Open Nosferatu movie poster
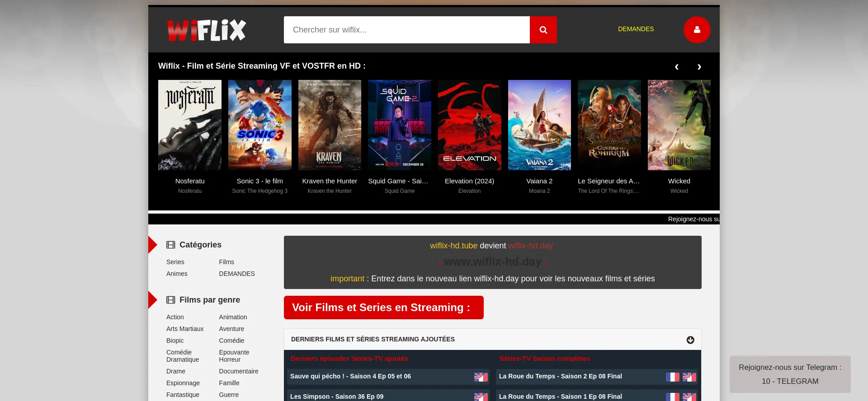 [x=190, y=125]
